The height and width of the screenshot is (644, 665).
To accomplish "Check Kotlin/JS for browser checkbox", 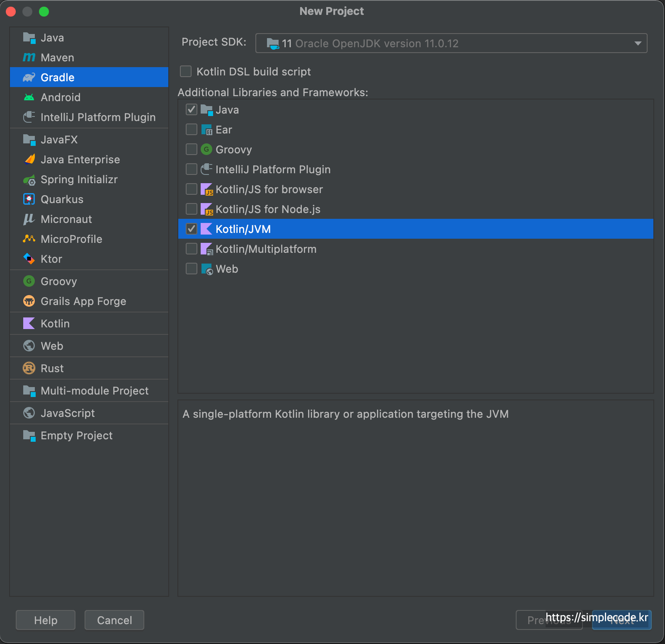I will click(192, 189).
